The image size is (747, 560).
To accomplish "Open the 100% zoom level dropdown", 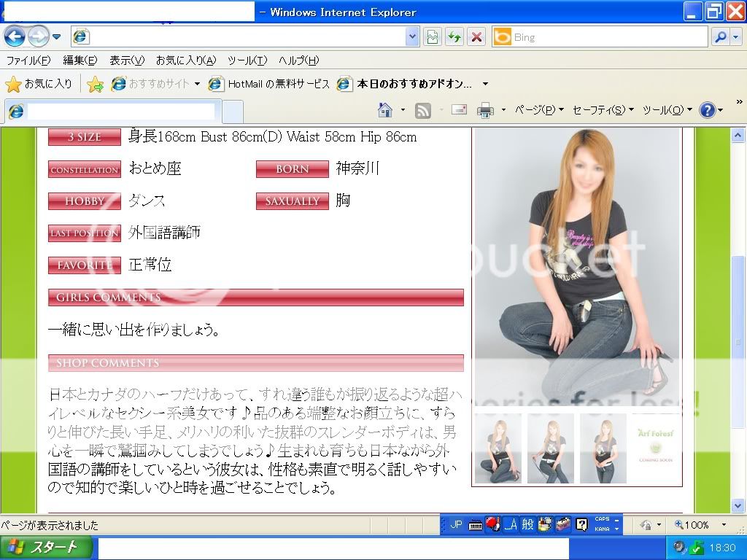I will [724, 524].
